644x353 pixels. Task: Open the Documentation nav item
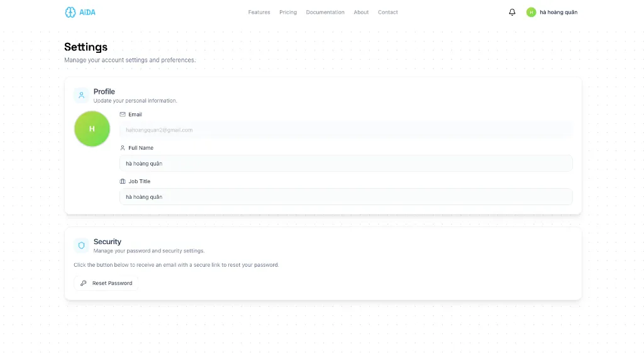pyautogui.click(x=325, y=13)
